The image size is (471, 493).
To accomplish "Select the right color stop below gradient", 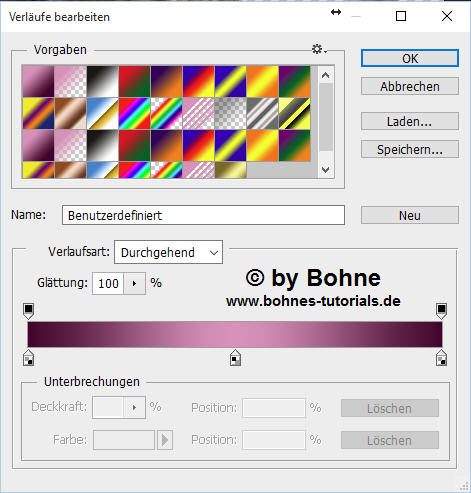I will [x=441, y=358].
